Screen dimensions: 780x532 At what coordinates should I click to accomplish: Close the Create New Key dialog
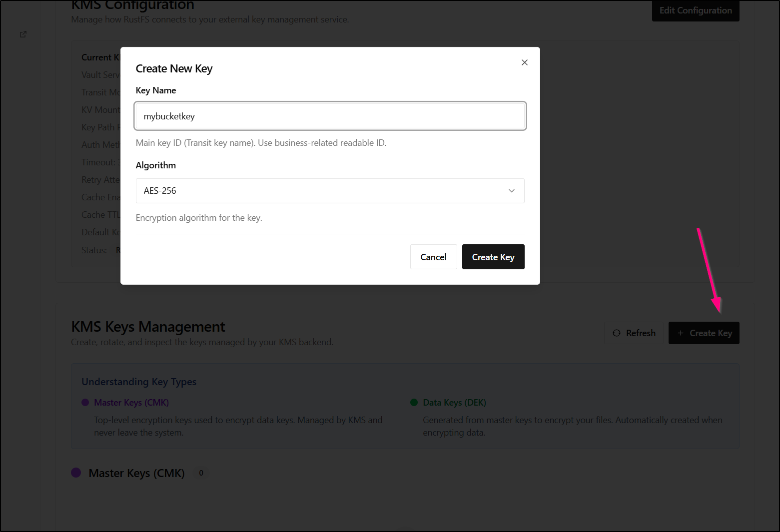pyautogui.click(x=524, y=62)
